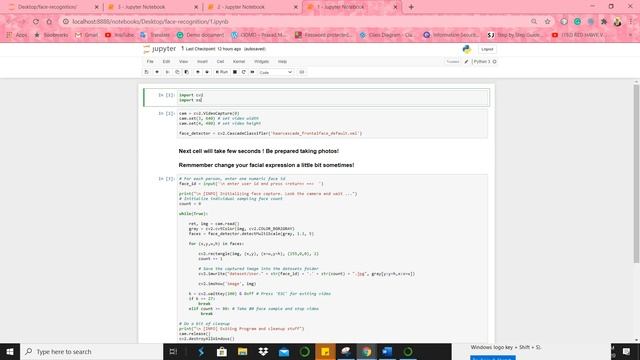Image resolution: width=640 pixels, height=360 pixels.
Task: Click the edit mode pencil indicator
Action: coord(466,62)
